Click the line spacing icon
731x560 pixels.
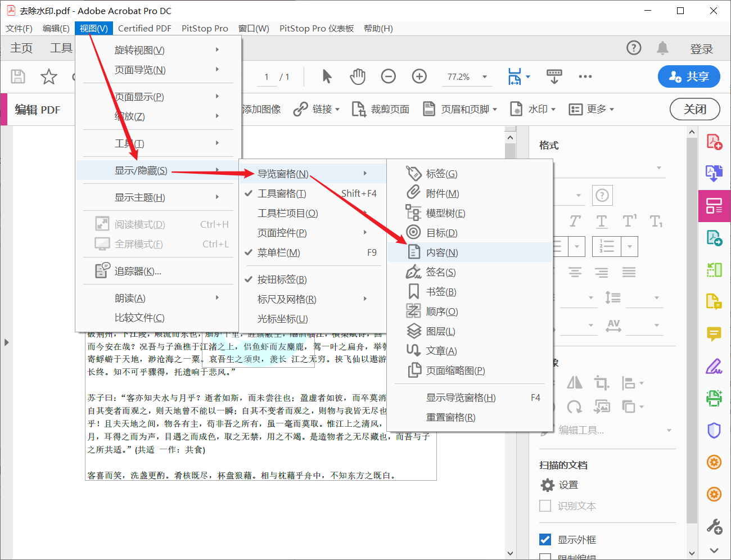(613, 297)
